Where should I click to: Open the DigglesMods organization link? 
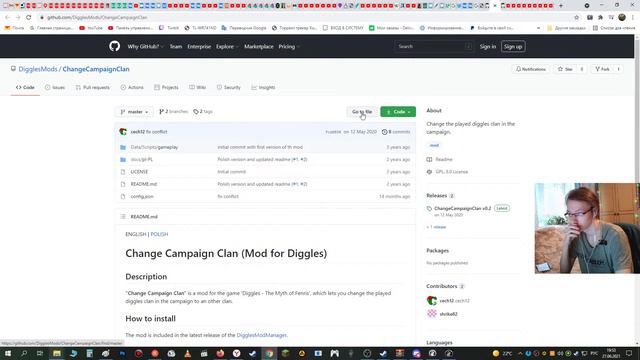pos(38,69)
